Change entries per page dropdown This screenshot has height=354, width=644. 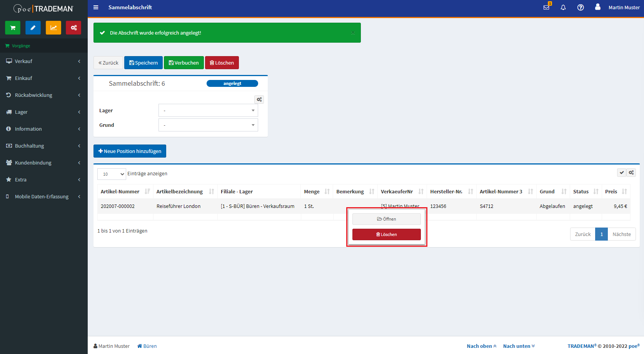point(112,174)
